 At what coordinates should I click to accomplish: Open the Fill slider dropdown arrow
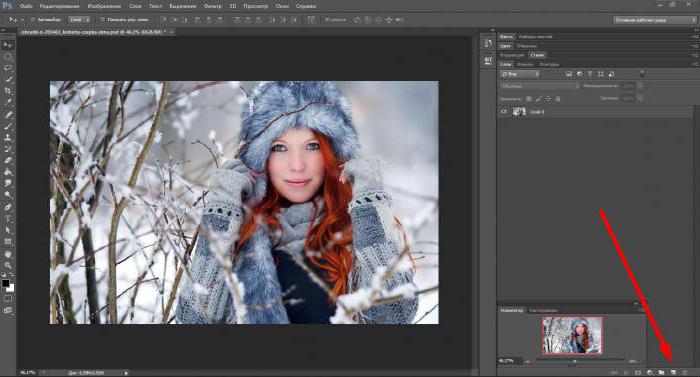pyautogui.click(x=640, y=98)
